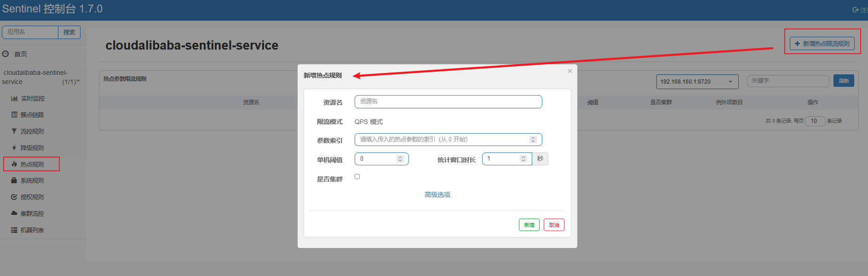This screenshot has width=868, height=276.
Task: Click the cluster flow control cloud icon
Action: (14, 214)
